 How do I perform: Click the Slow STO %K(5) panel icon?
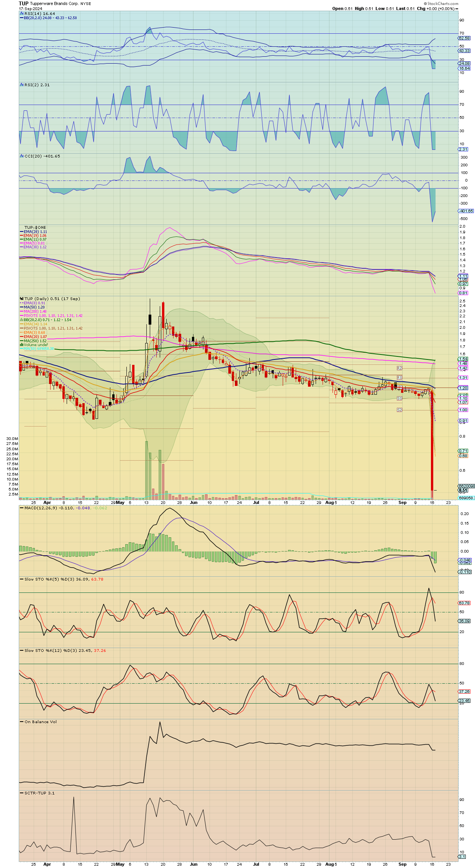pos(21,579)
